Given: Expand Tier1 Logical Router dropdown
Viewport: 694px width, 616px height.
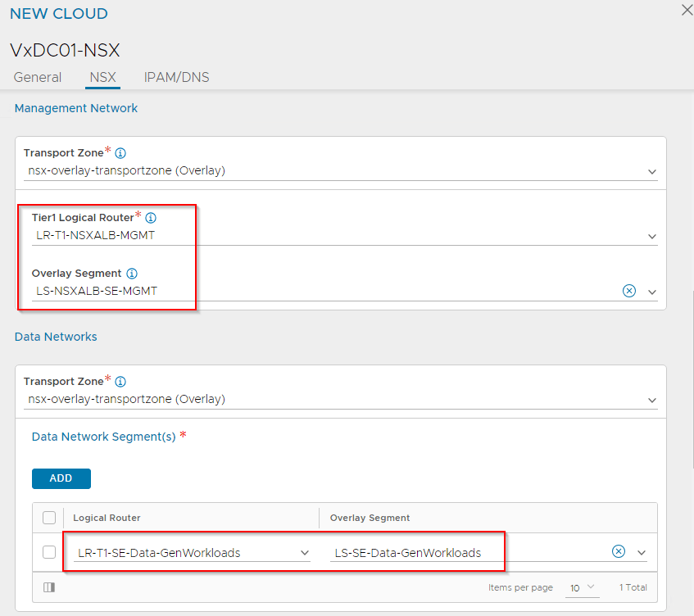Looking at the screenshot, I should (x=652, y=236).
